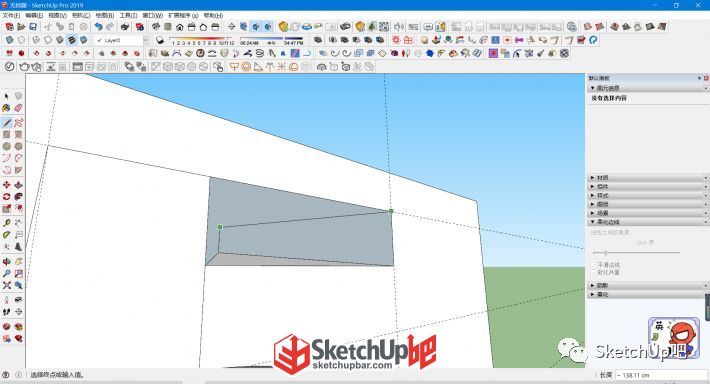Tick the 平滑法线 checkbox
Viewport: 710px width, 384px height.
pyautogui.click(x=594, y=265)
